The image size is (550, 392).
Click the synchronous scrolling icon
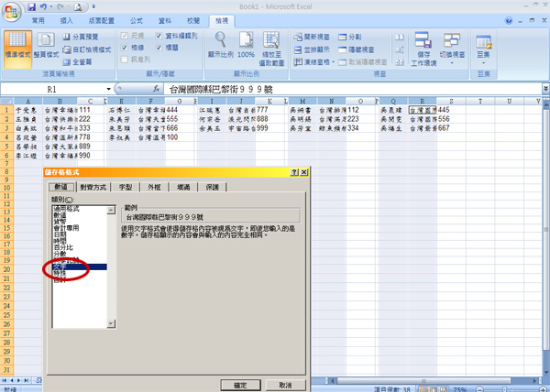pyautogui.click(x=400, y=49)
